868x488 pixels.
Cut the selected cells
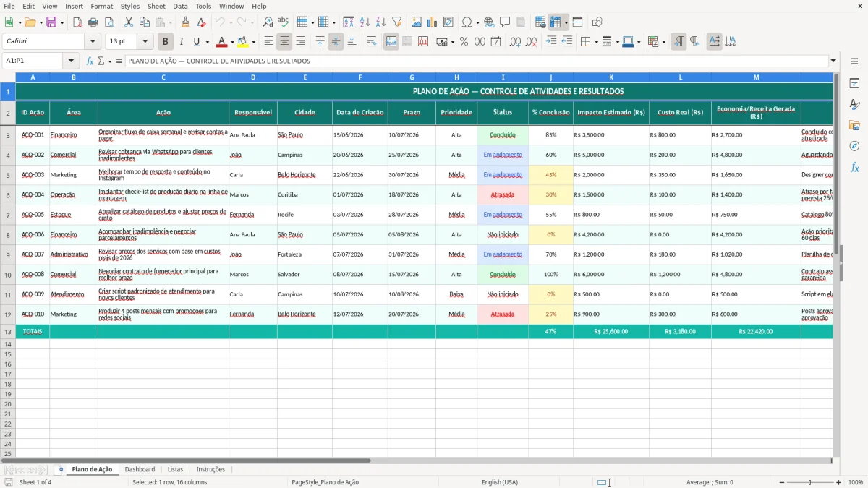pyautogui.click(x=129, y=22)
